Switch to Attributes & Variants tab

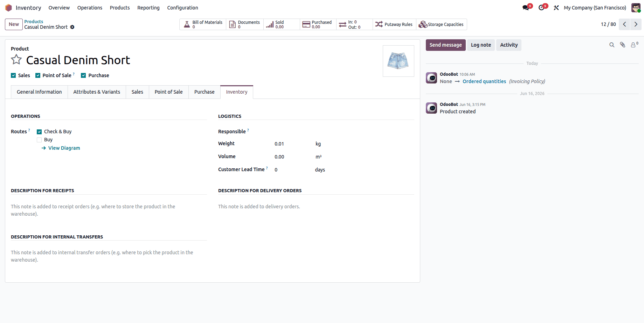click(97, 92)
